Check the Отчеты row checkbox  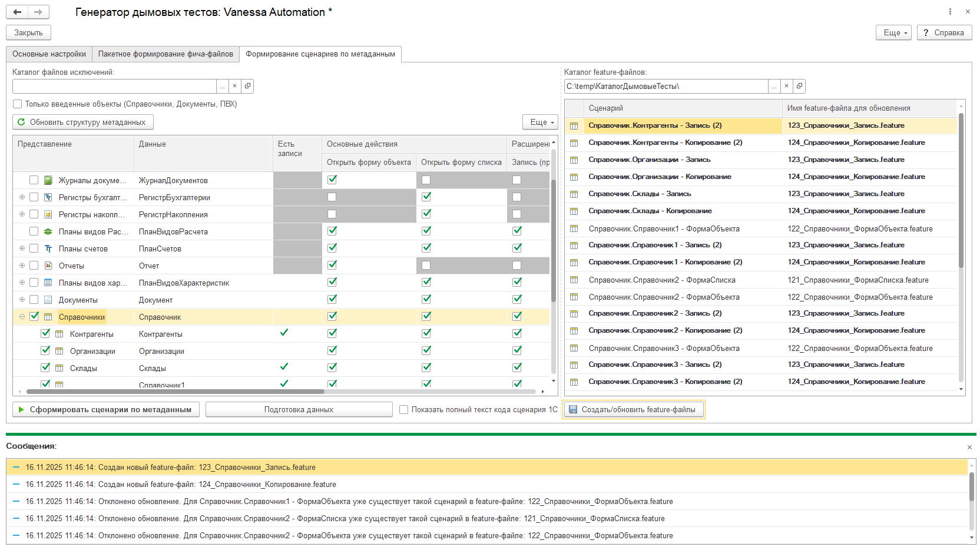click(34, 266)
